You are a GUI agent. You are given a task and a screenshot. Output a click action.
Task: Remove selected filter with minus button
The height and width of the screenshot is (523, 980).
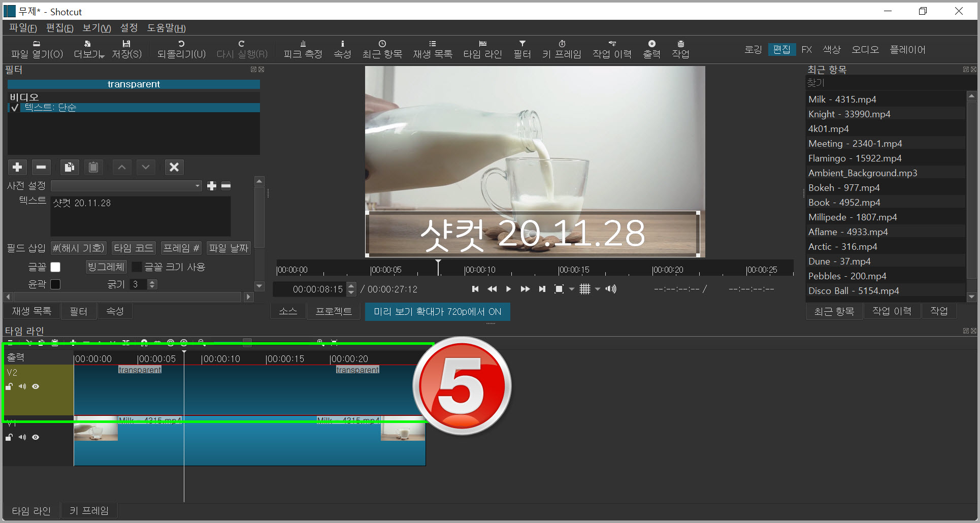tap(41, 167)
